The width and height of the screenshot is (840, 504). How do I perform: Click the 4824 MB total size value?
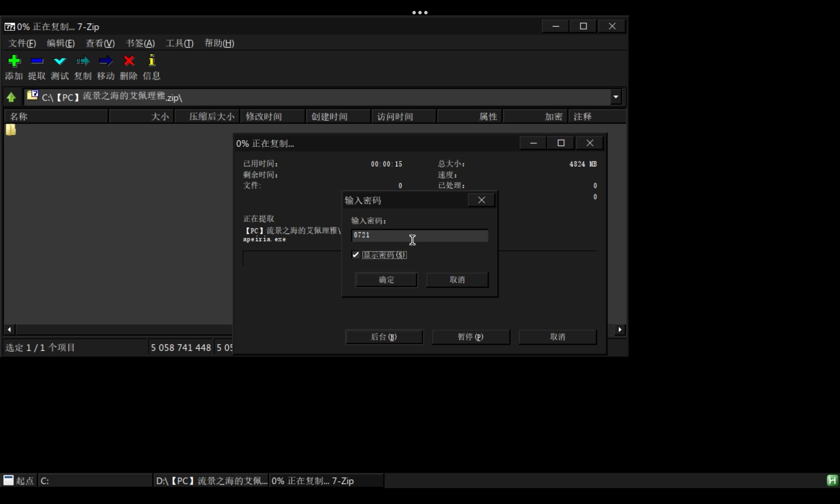pos(583,164)
